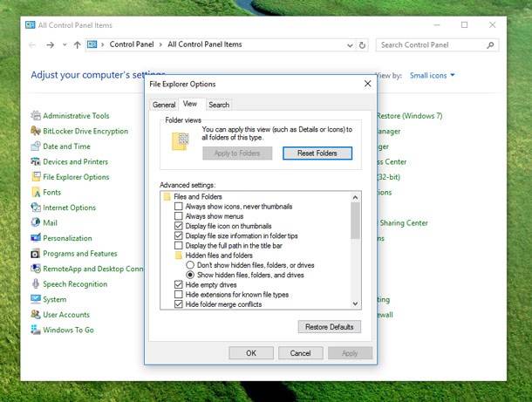Click the Control Panel window title icon

click(31, 24)
